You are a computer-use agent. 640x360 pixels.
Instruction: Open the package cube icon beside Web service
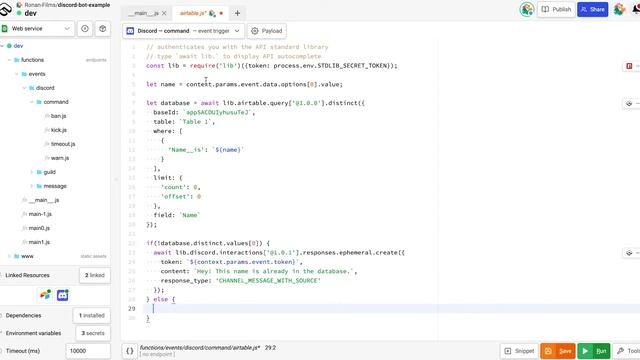(x=102, y=29)
